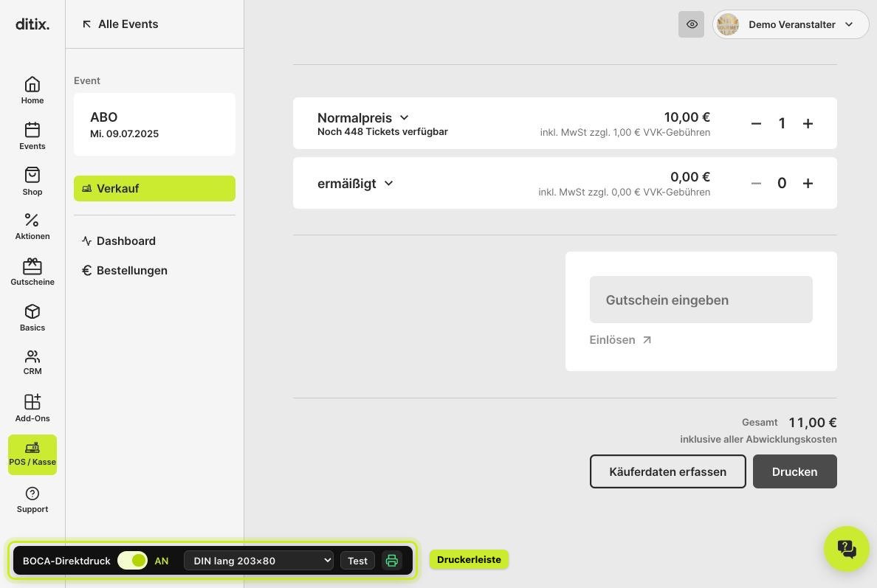This screenshot has height=588, width=877.
Task: Open Demo Veranstalter account dropdown
Action: [x=791, y=24]
